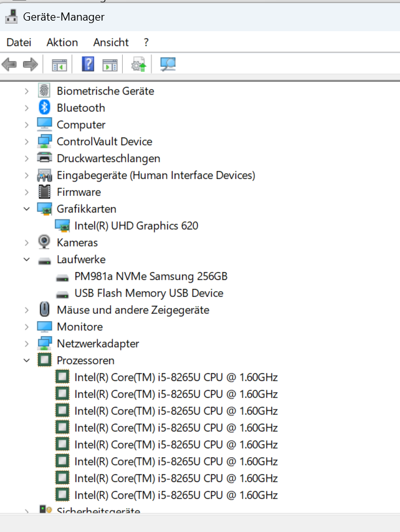The height and width of the screenshot is (532, 400).
Task: Collapse the Grafikkarten node
Action: point(26,209)
